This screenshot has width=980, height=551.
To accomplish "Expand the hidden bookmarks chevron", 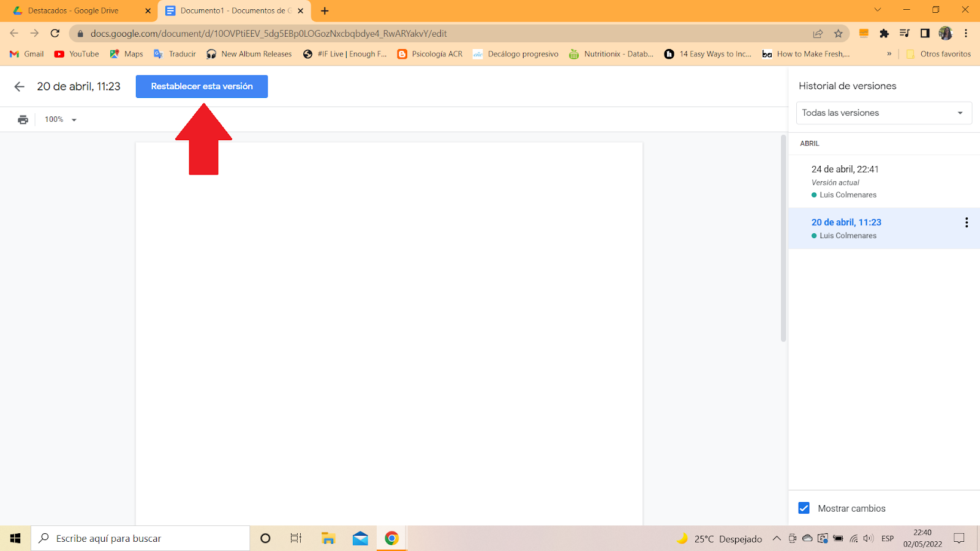I will pyautogui.click(x=889, y=54).
